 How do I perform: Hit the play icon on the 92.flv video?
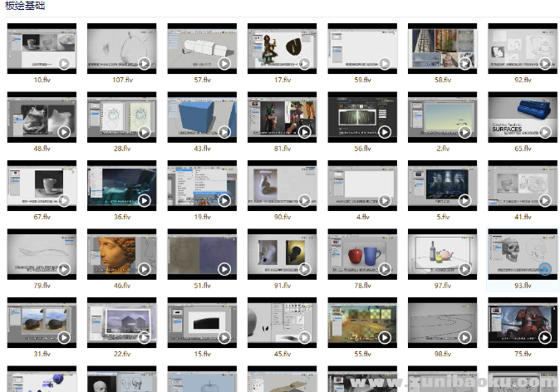coord(545,63)
